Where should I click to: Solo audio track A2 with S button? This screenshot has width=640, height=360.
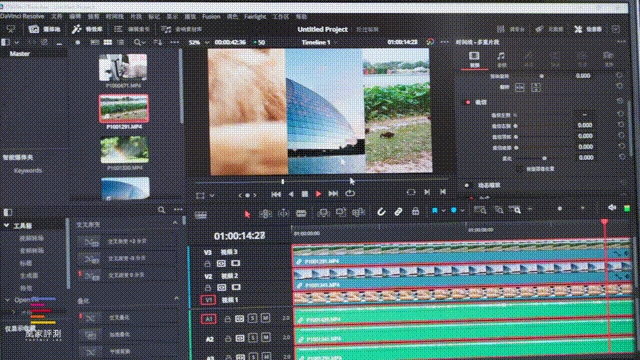coord(253,338)
